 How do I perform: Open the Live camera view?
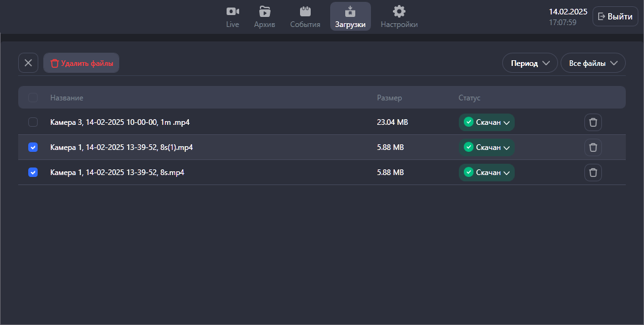point(232,17)
